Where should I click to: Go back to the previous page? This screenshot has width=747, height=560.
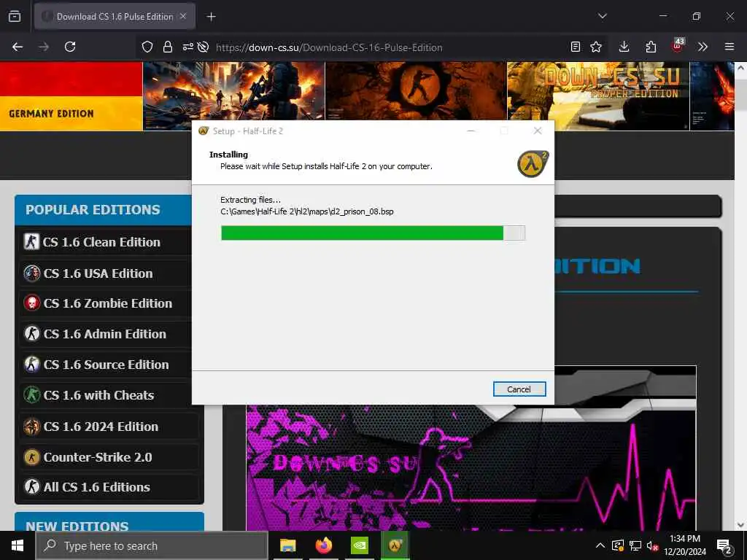click(x=18, y=47)
